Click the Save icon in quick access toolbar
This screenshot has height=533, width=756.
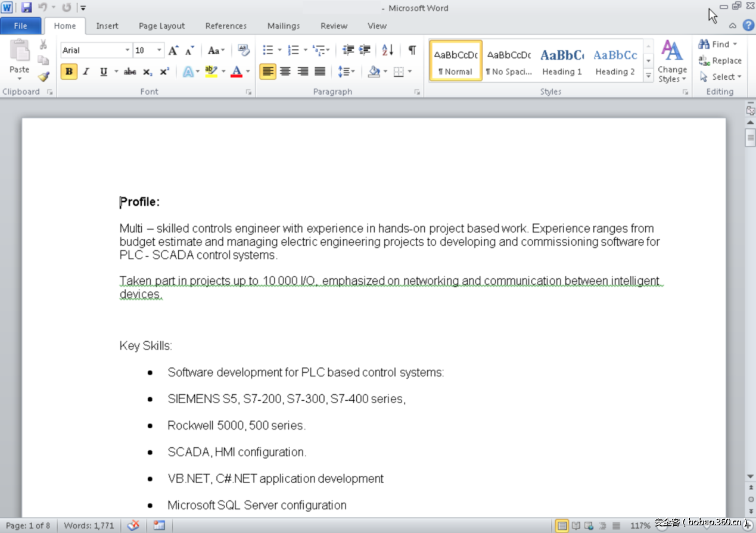click(27, 8)
